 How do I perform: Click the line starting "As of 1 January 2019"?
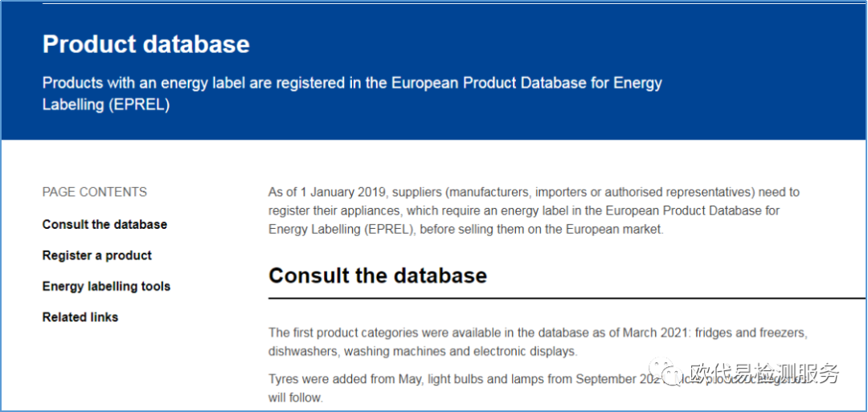pyautogui.click(x=534, y=193)
